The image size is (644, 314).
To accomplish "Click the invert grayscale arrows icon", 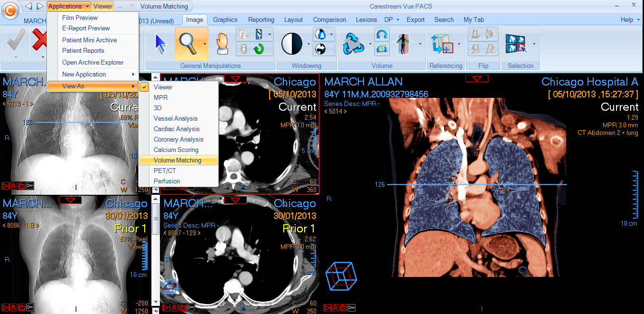I will 320,48.
